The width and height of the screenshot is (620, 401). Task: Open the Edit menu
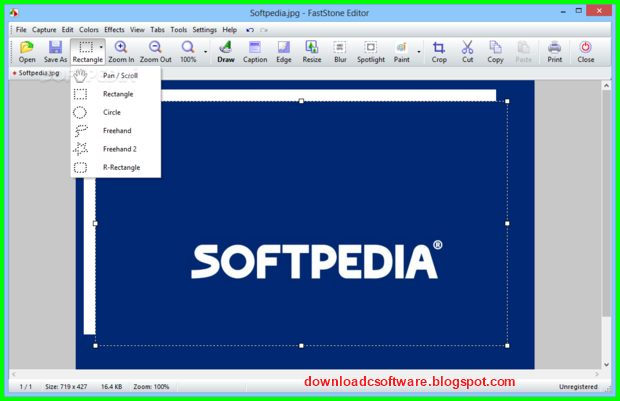point(67,30)
